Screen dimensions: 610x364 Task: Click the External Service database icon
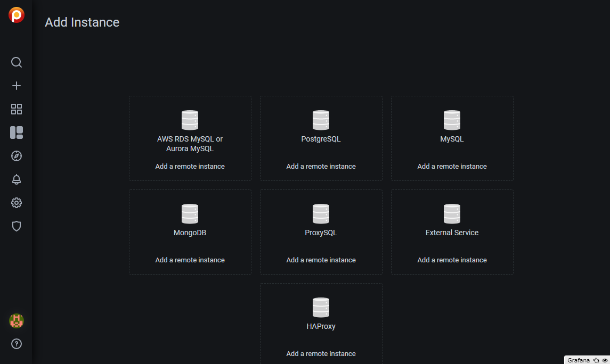[x=452, y=213]
